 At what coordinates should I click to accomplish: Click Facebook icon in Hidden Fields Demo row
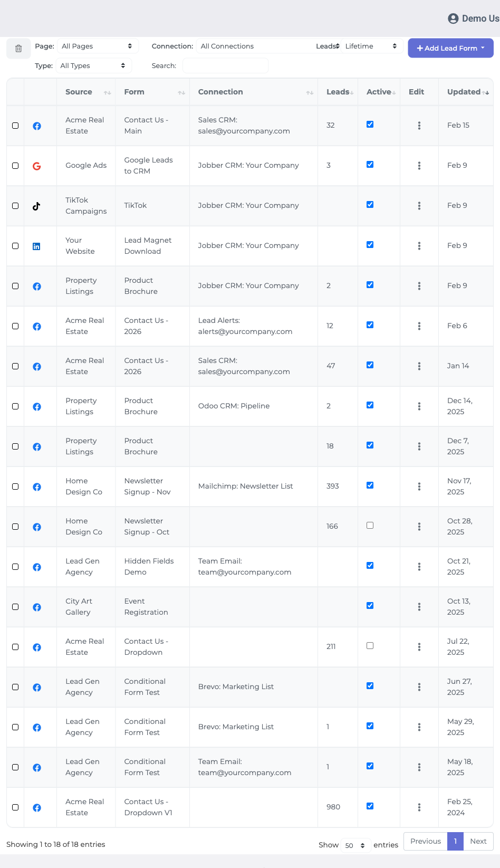[x=37, y=567]
